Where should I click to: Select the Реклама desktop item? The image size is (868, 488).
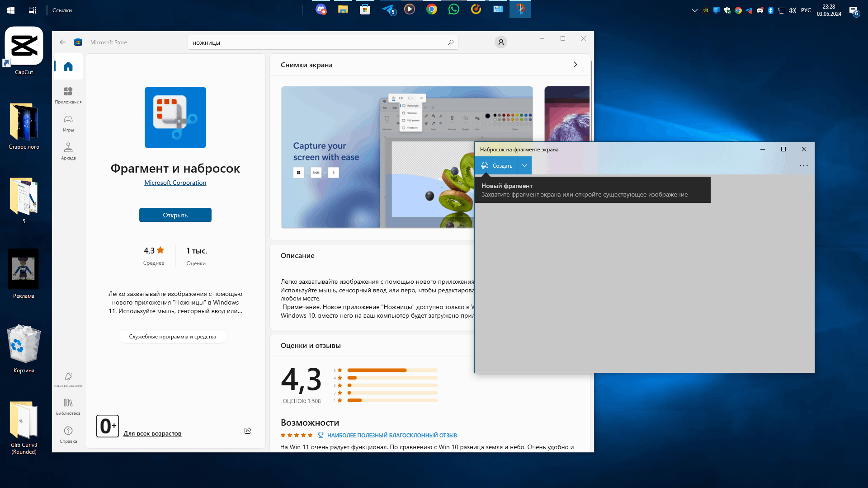point(24,274)
